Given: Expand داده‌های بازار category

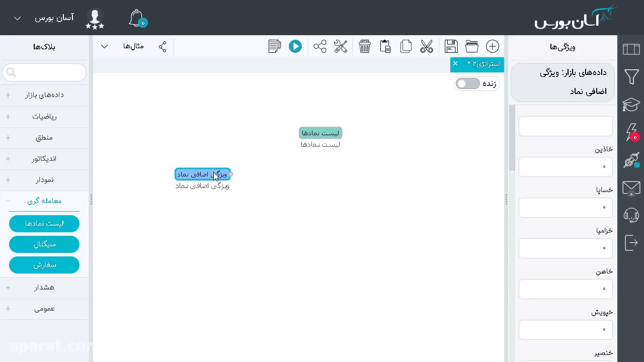Looking at the screenshot, I should (x=44, y=95).
